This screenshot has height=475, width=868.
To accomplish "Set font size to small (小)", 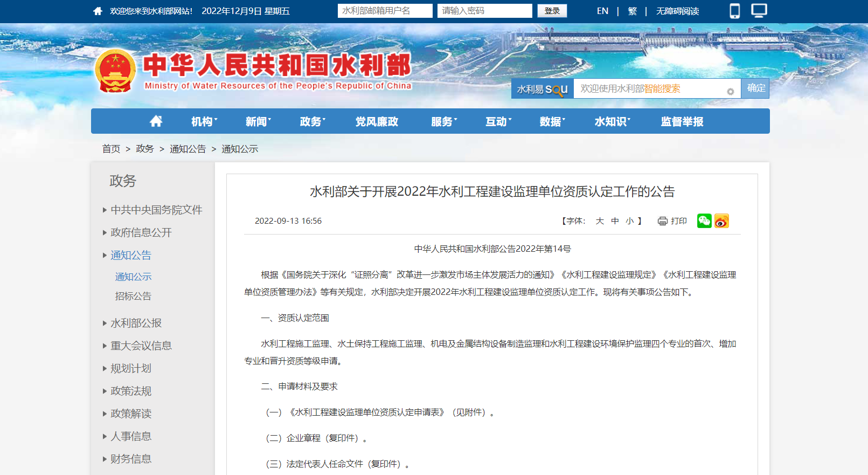I will [629, 221].
